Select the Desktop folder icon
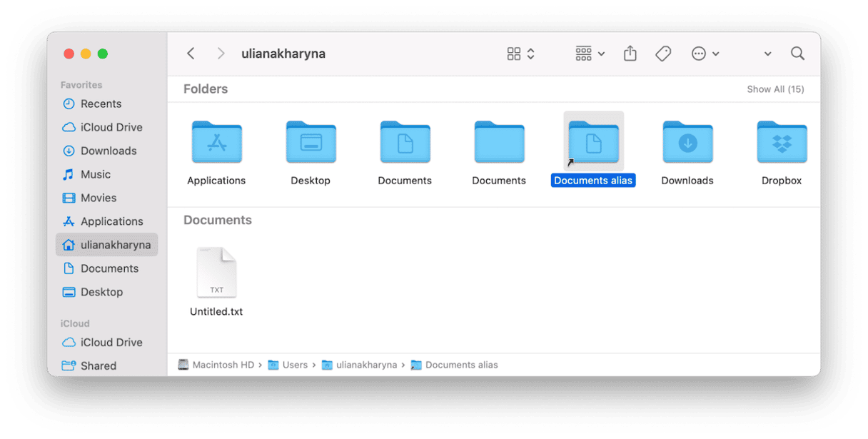This screenshot has width=868, height=439. [311, 142]
